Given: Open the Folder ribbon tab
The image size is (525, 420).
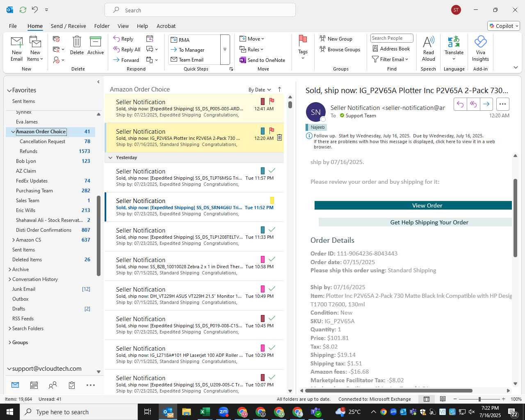Looking at the screenshot, I should [x=102, y=26].
